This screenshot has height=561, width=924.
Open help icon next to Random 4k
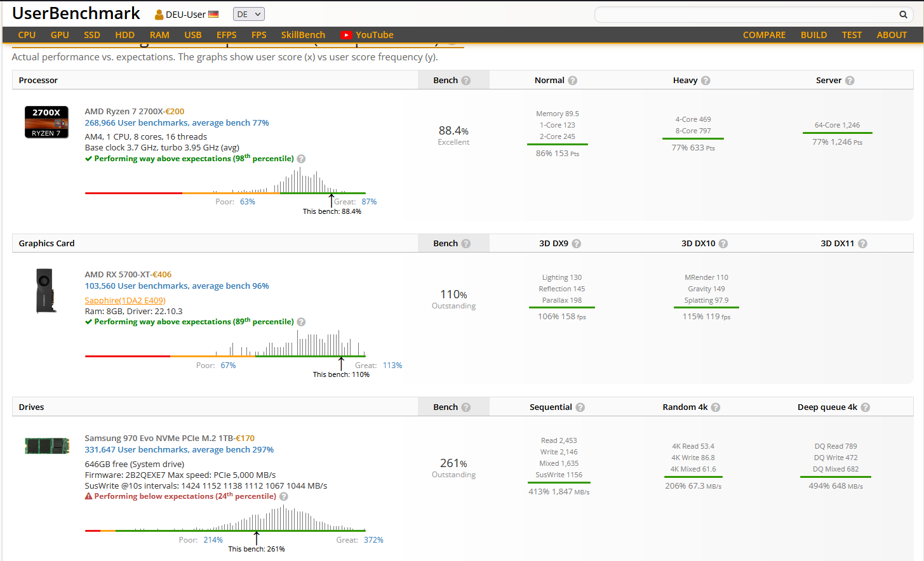click(x=716, y=407)
